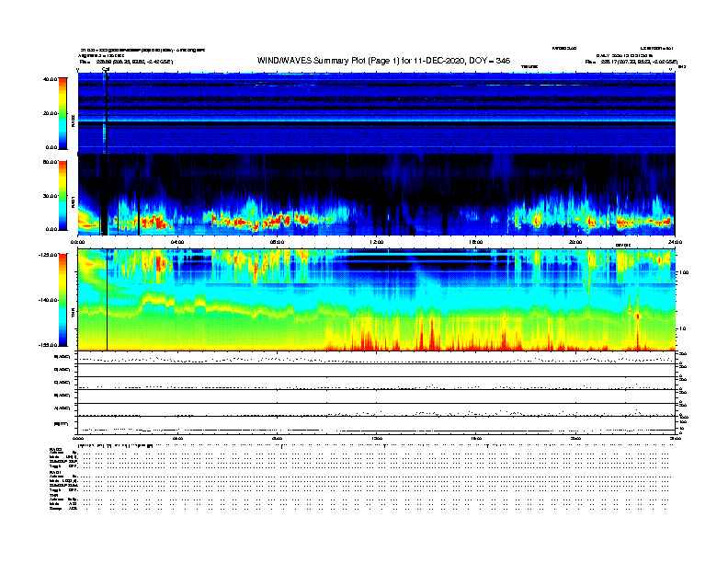The image size is (728, 563).
Task: Click the 30.00 label on RAD1 color scale
Action: pyautogui.click(x=50, y=196)
